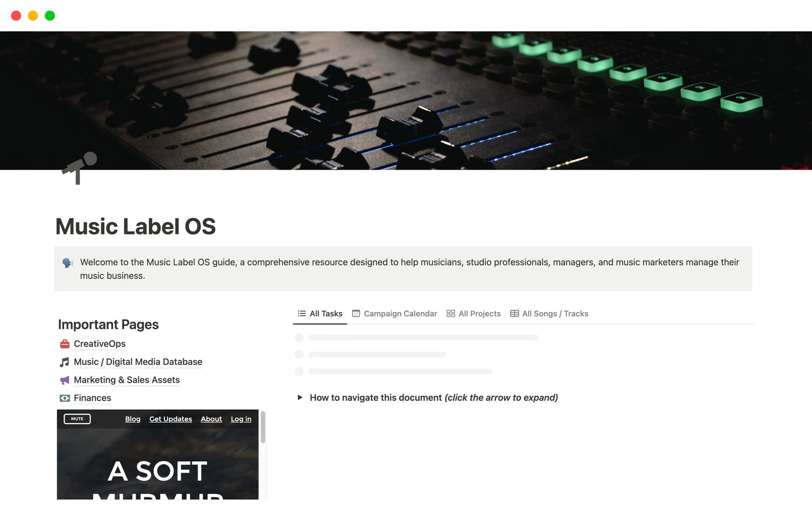Click the Finances dollar icon in sidebar
Image resolution: width=812 pixels, height=508 pixels.
tap(64, 398)
